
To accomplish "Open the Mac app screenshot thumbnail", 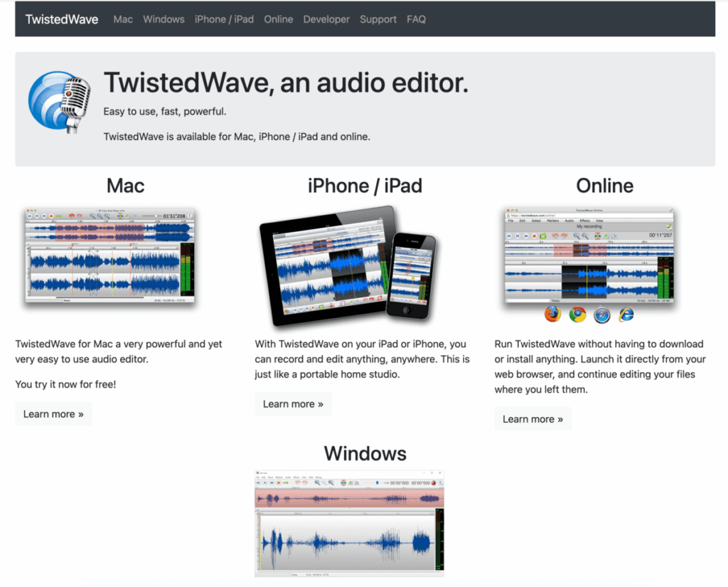I will point(110,256).
